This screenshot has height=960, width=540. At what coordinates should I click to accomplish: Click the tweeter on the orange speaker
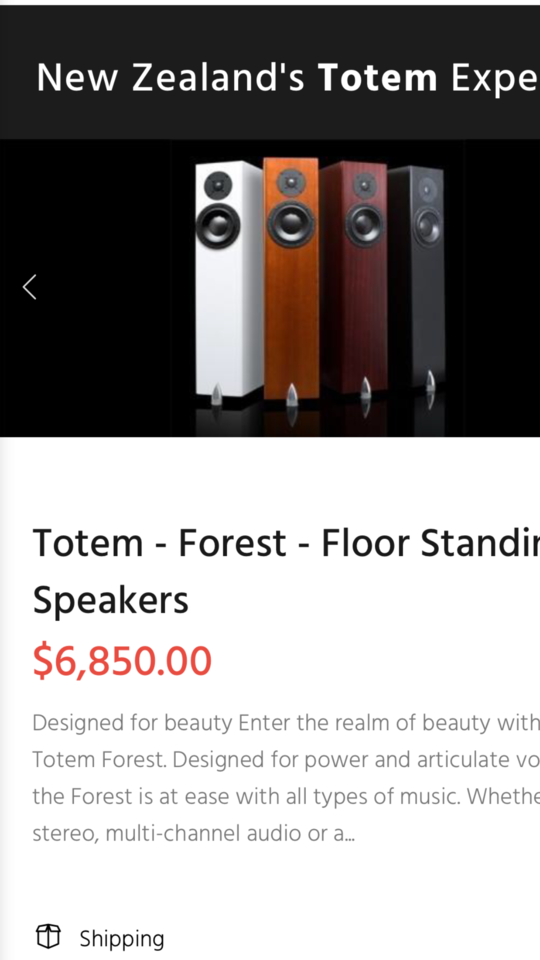coord(291,182)
